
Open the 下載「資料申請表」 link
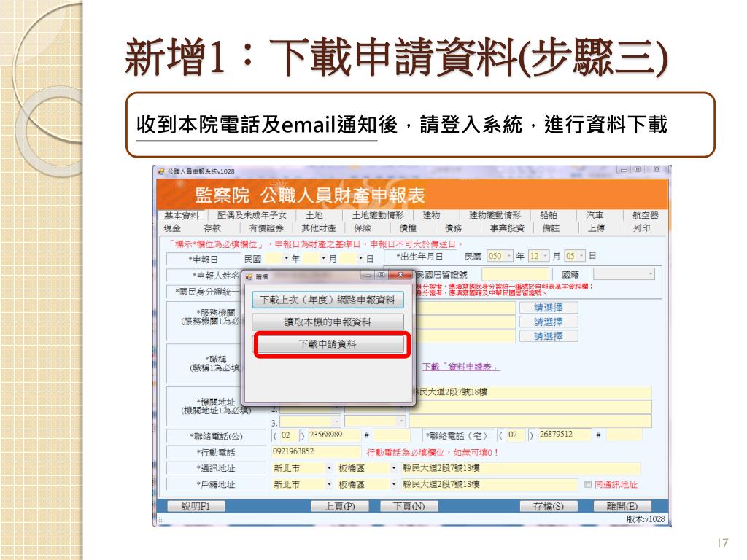pyautogui.click(x=461, y=367)
